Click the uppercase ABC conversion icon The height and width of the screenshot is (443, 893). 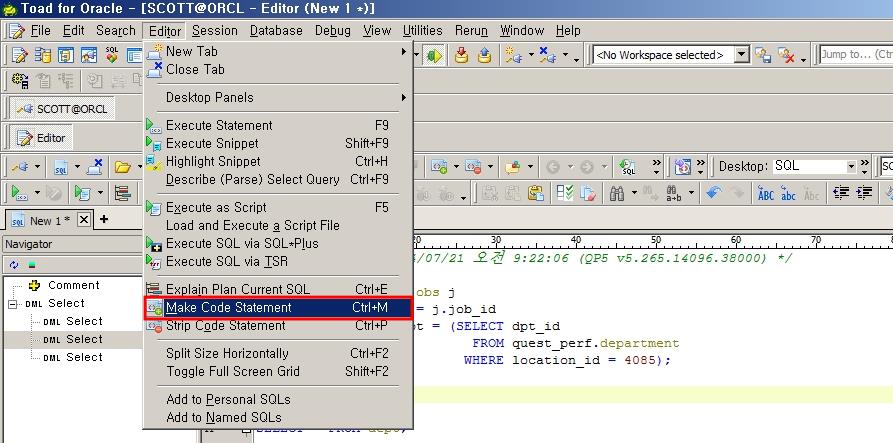coord(766,193)
